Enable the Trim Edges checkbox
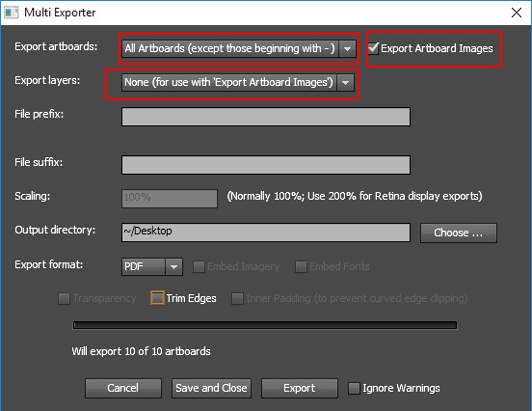 [x=157, y=298]
